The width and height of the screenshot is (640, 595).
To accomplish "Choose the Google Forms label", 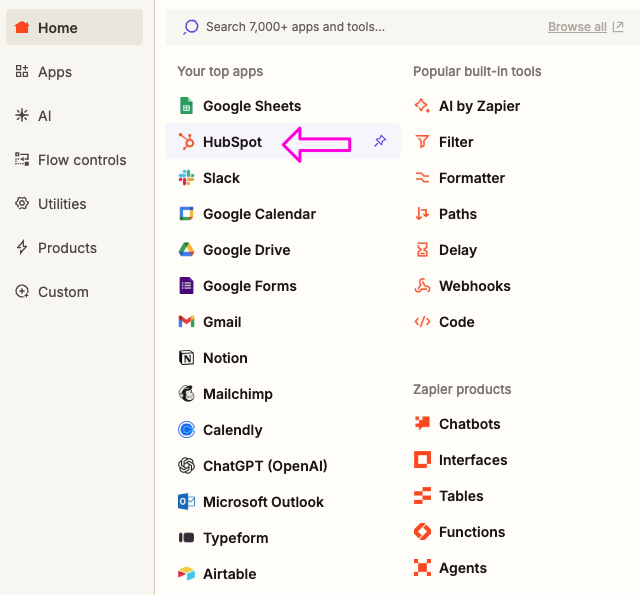I will pyautogui.click(x=250, y=286).
